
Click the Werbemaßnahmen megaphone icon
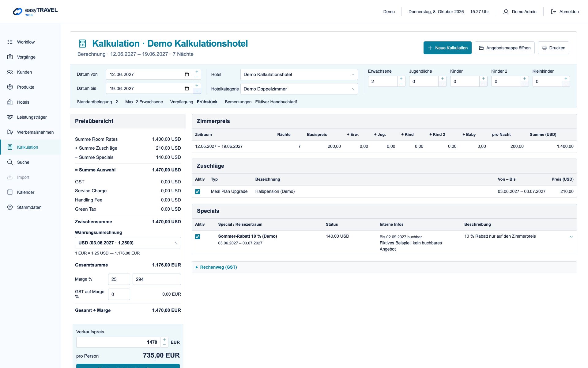click(x=10, y=132)
